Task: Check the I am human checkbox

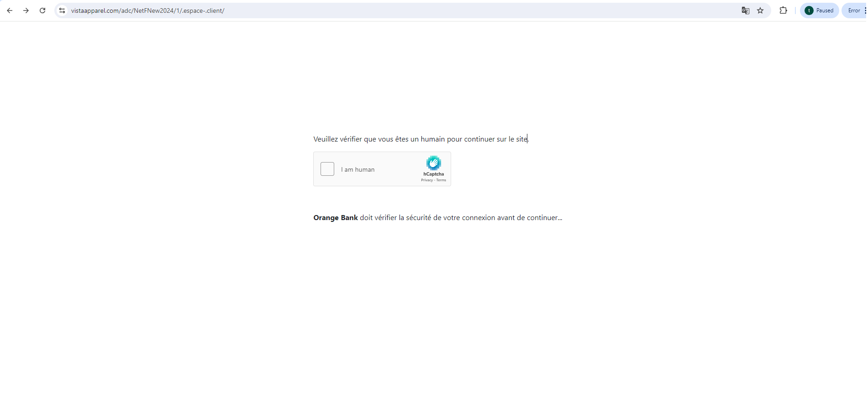Action: tap(327, 169)
